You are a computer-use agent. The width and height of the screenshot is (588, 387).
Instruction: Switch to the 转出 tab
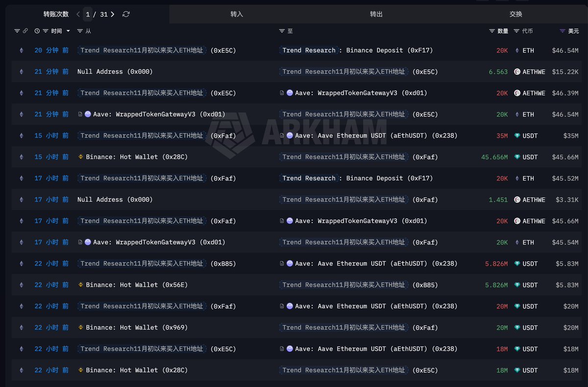click(376, 14)
